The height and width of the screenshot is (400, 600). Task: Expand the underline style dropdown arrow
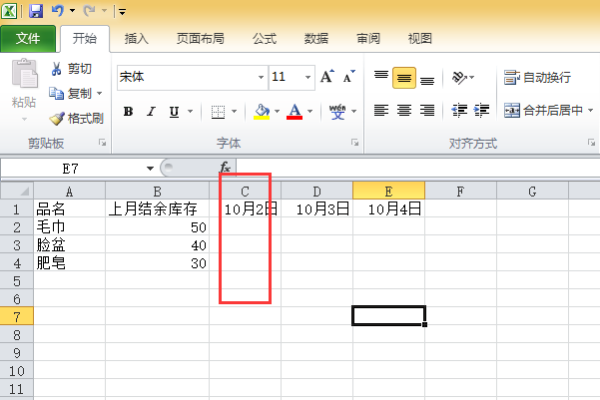click(x=190, y=112)
